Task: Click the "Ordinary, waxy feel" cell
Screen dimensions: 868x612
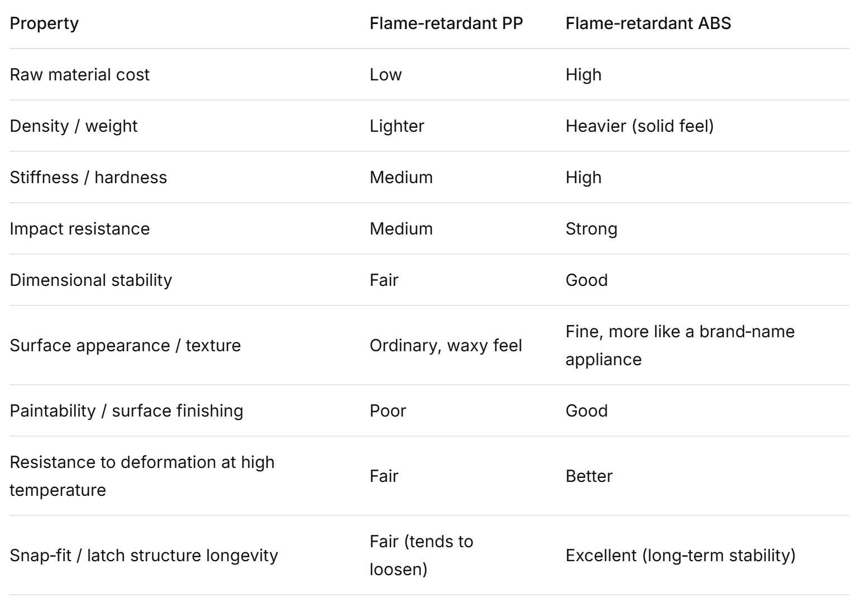Action: click(446, 346)
